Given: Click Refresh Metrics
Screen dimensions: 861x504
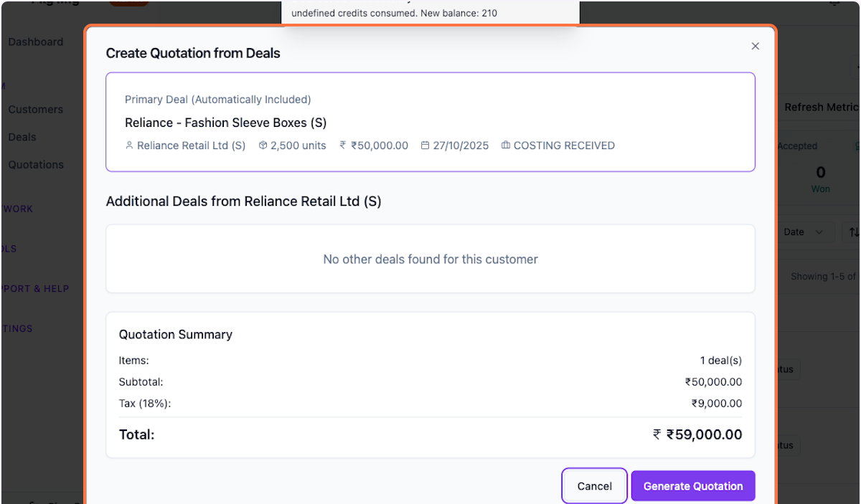Looking at the screenshot, I should click(821, 106).
